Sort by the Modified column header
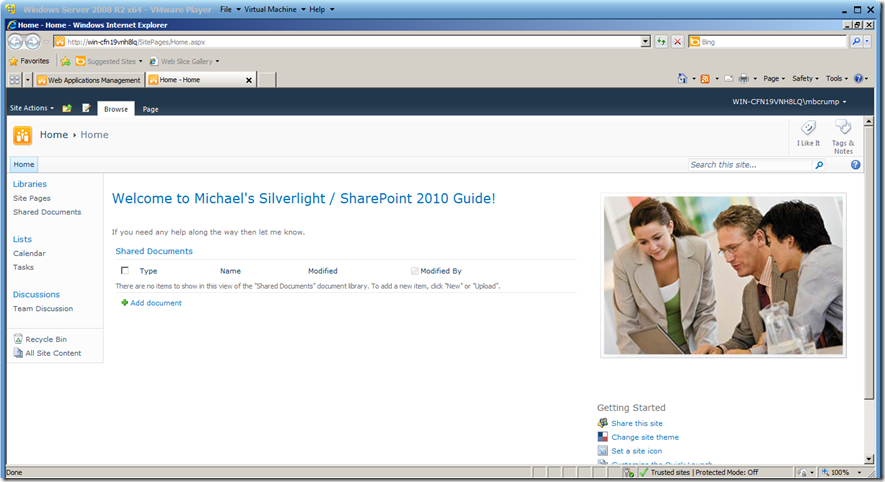 point(322,271)
